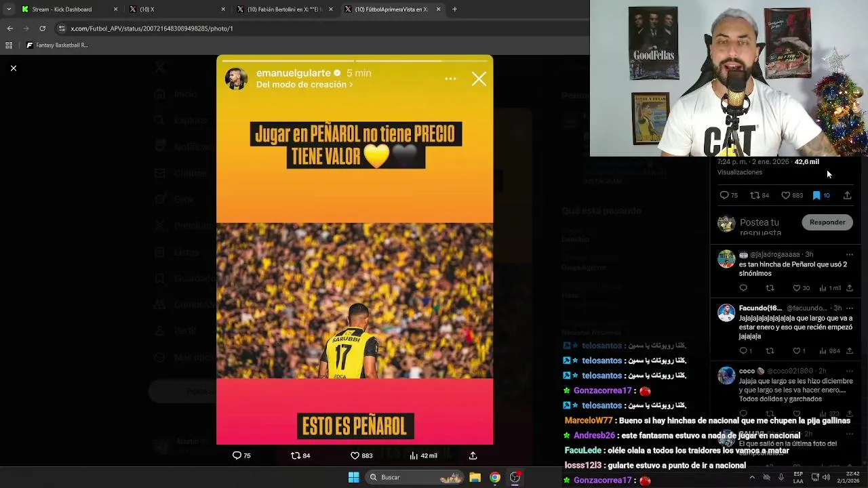
Task: Open more options on @jajadrogaaaaa's reply
Action: (x=849, y=254)
